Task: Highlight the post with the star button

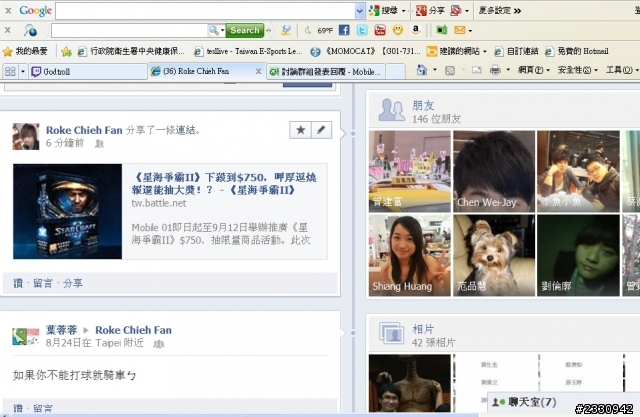Action: (x=300, y=130)
